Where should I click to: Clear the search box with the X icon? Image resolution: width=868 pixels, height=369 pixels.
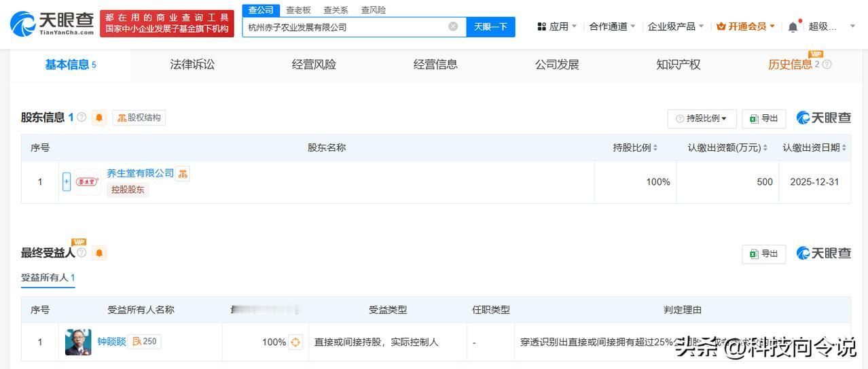(453, 27)
